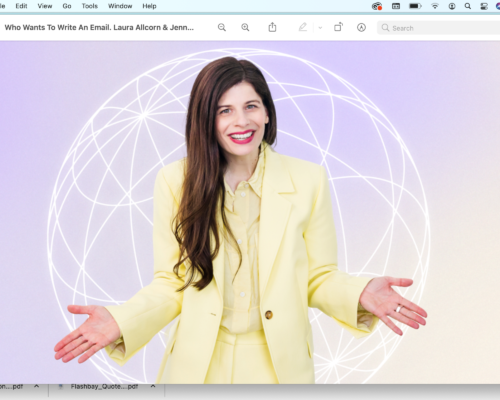The height and width of the screenshot is (400, 500).
Task: Open the Go menu
Action: (67, 6)
